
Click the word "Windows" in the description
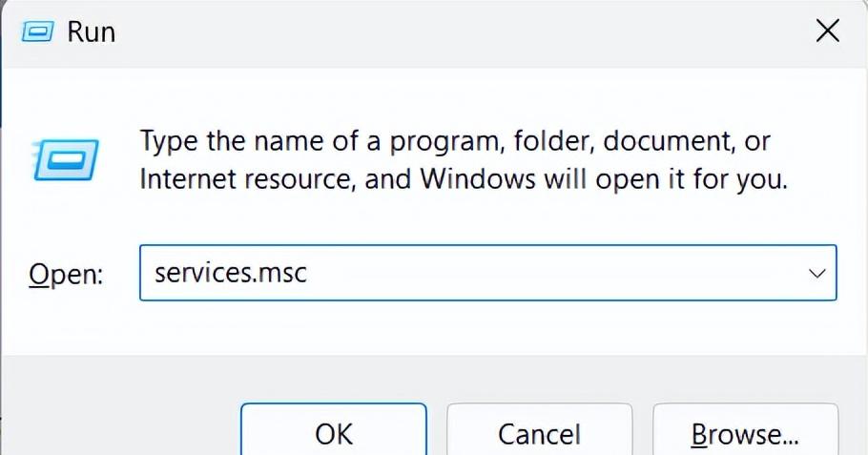tap(478, 178)
